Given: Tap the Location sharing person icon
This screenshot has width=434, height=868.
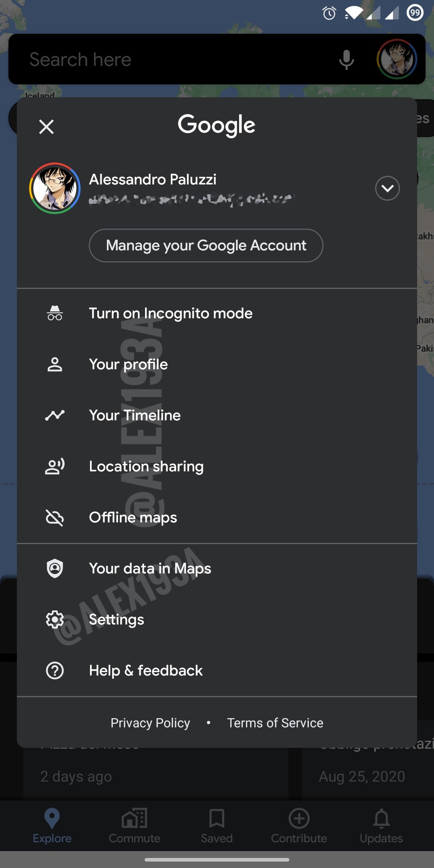Looking at the screenshot, I should [x=55, y=466].
